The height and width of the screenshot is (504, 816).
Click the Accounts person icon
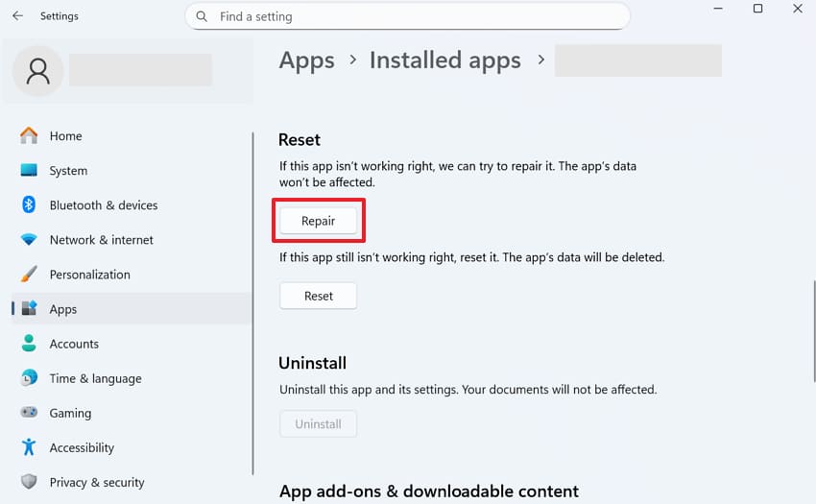pos(29,343)
